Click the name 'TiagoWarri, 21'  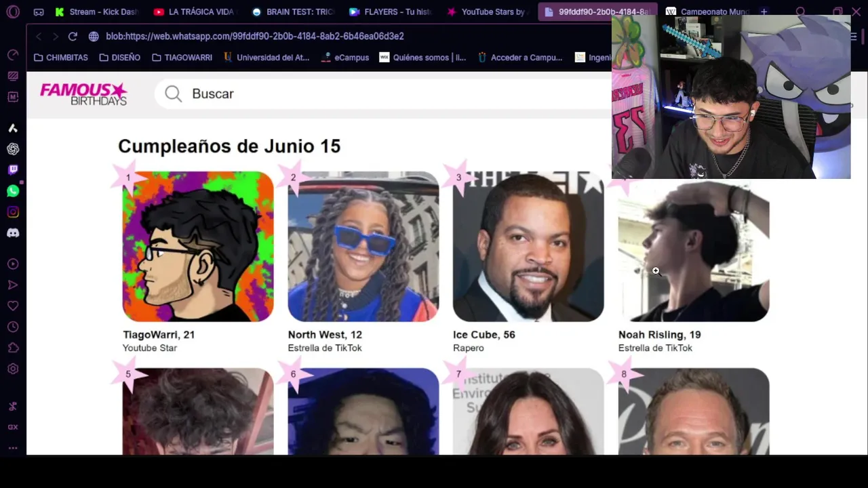159,335
